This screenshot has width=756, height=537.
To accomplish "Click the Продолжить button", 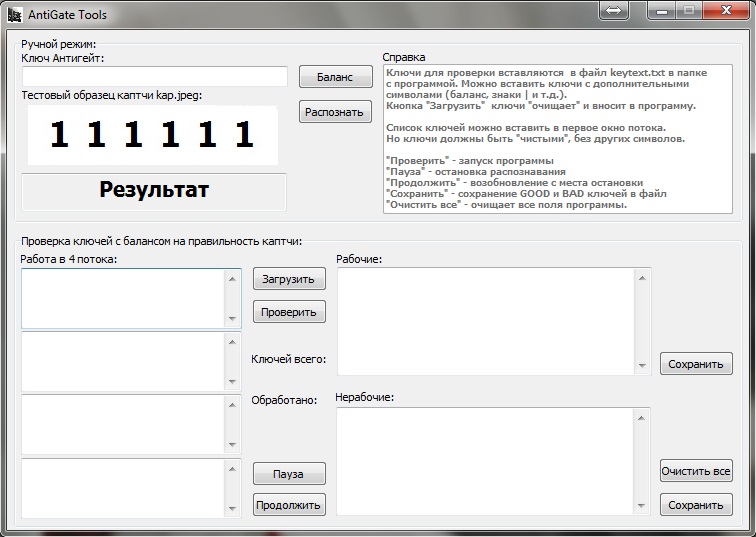I will coord(289,505).
